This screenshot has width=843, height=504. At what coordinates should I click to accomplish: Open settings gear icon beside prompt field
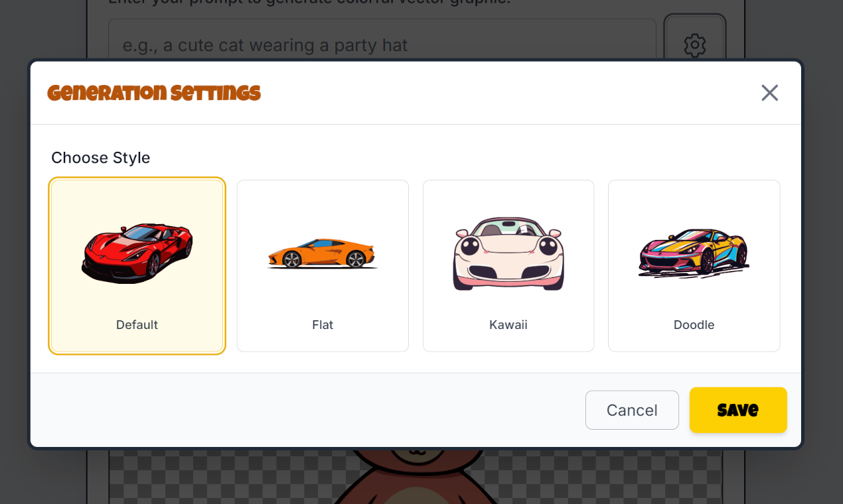(695, 45)
